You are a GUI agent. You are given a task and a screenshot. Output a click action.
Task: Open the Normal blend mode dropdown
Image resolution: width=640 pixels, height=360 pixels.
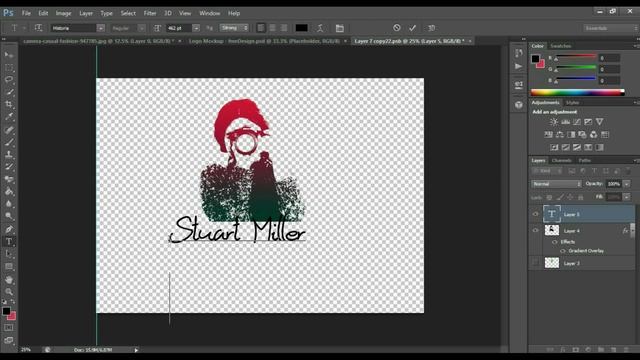click(556, 184)
